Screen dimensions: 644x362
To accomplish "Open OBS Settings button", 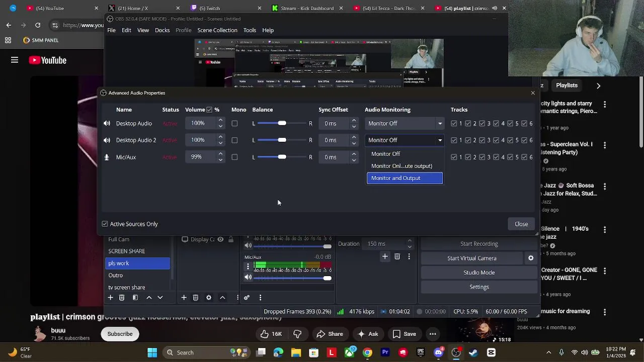I will point(479,287).
